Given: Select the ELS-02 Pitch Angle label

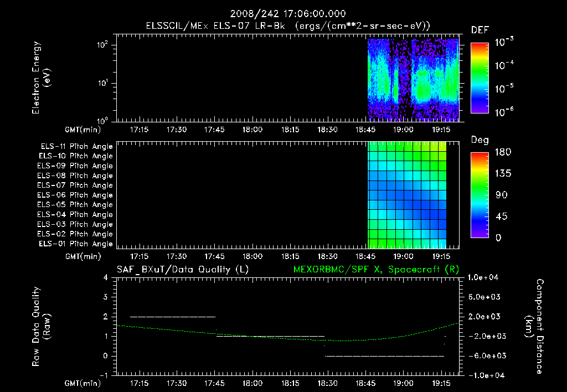Looking at the screenshot, I should pyautogui.click(x=75, y=234).
